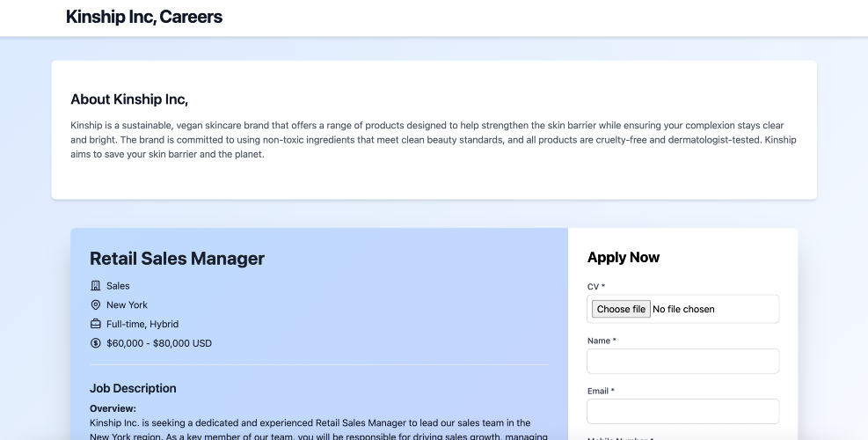Image resolution: width=868 pixels, height=440 pixels.
Task: Click the Kinship Inc, Careers header title
Action: (x=144, y=18)
